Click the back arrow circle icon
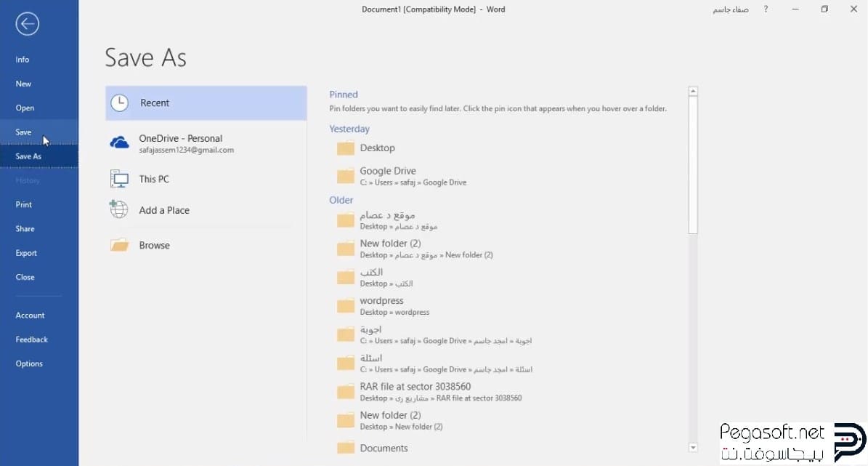Screen dimensions: 868x466 [27, 24]
